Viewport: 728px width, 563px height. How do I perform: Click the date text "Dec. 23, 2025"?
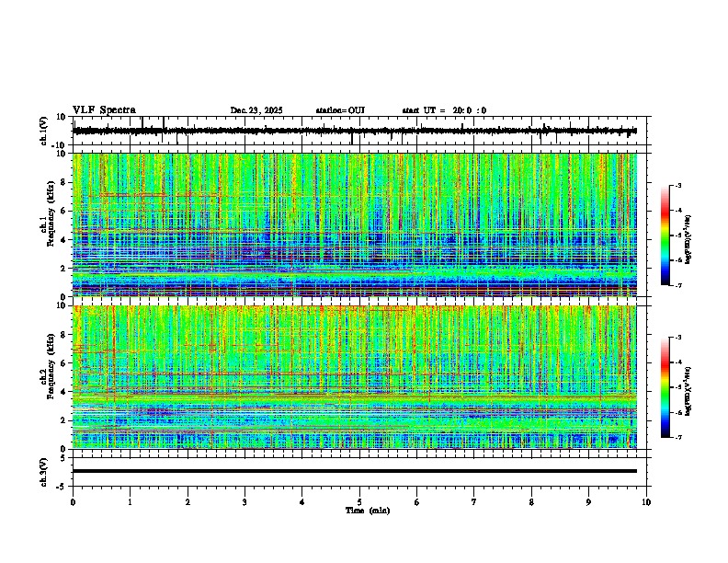pos(256,110)
